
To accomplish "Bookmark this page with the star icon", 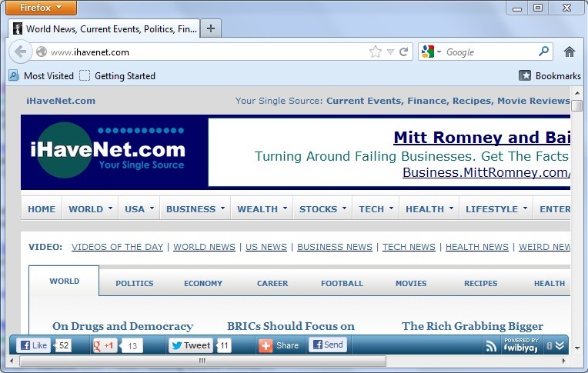I will click(375, 52).
